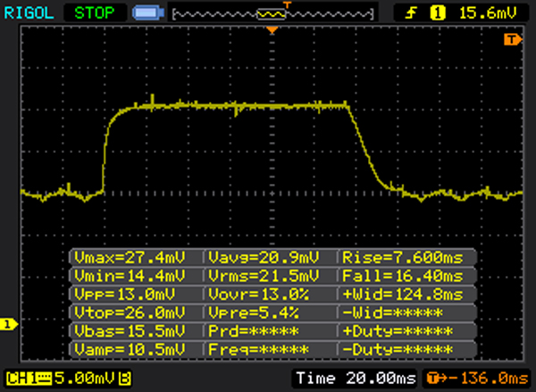Select the Vrms=21.5mV measurement
The width and height of the screenshot is (536, 392).
(x=264, y=275)
